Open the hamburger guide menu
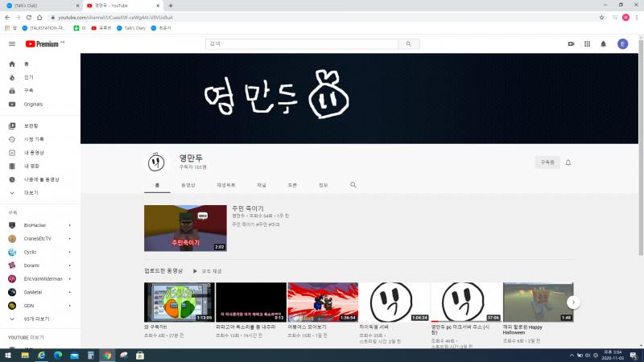 coord(12,44)
